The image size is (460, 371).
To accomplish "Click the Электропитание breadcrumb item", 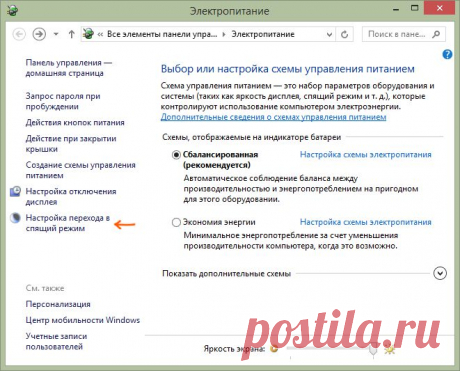I will [x=263, y=34].
